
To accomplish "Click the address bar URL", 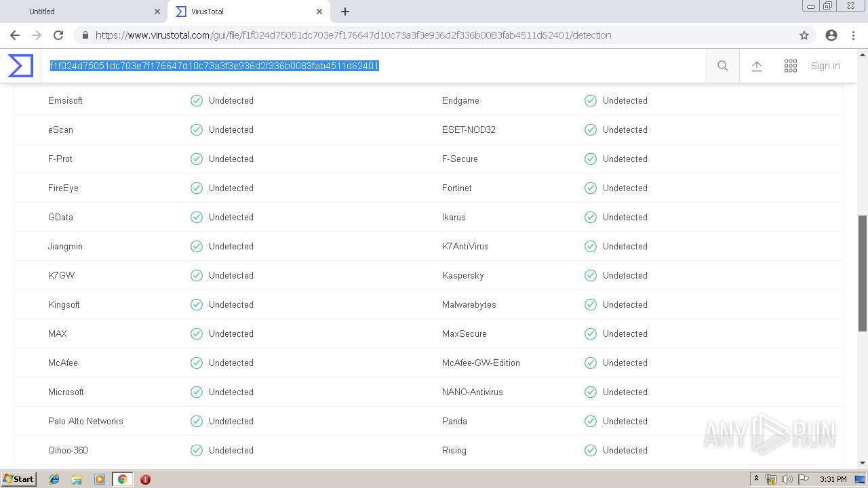I will pos(353,35).
